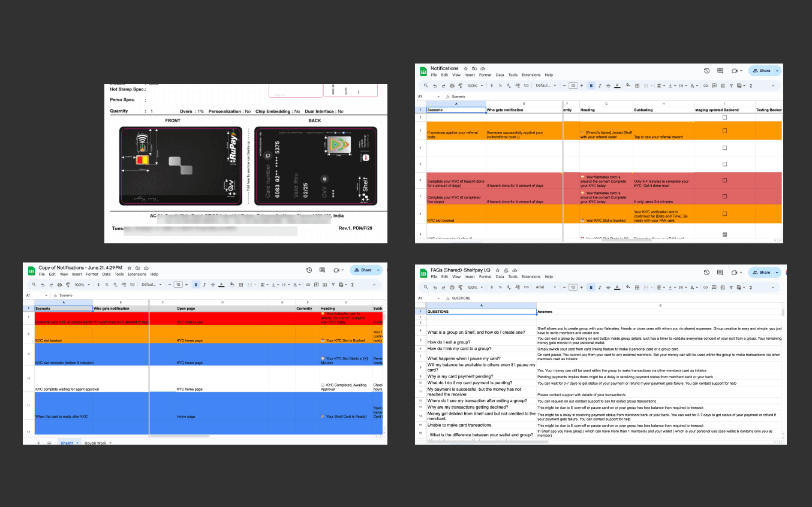This screenshot has width=812, height=507.
Task: Click insert link icon in Notifications sheet
Action: [705, 86]
